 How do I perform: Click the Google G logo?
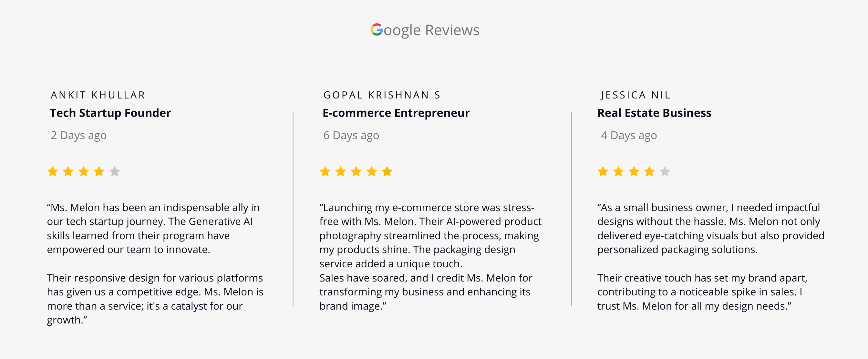377,30
